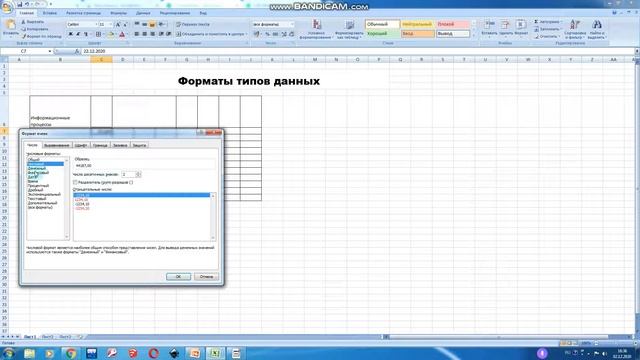This screenshot has width=640, height=360.
Task: Open the Рецензирование ribbon tab
Action: [x=175, y=13]
